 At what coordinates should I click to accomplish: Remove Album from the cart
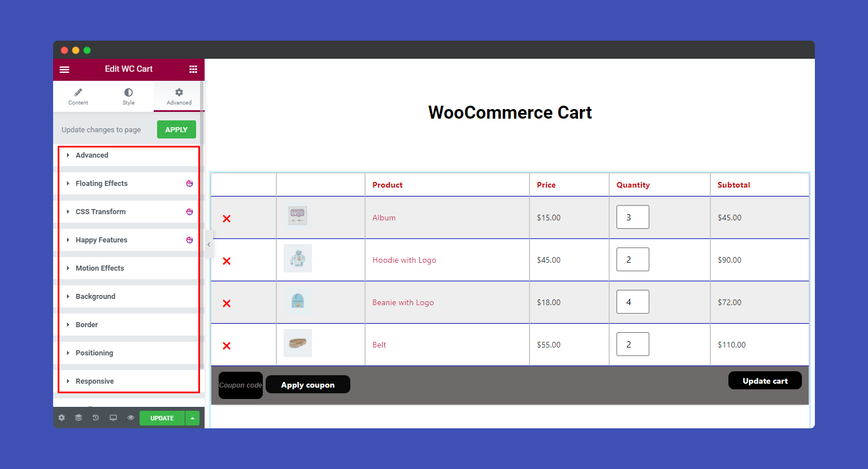click(x=227, y=219)
